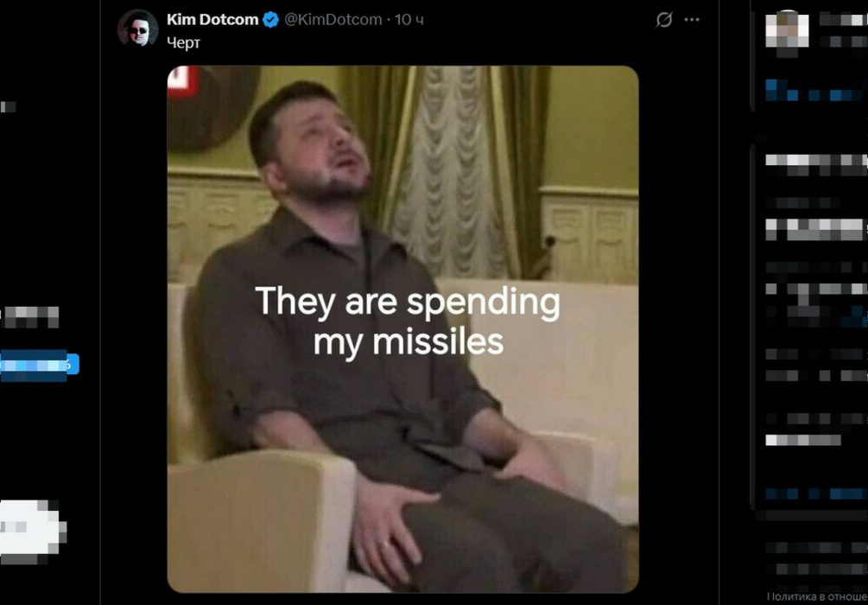Click Kim Dotcom's profile avatar
Viewport: 868px width, 605px height.
tap(137, 28)
